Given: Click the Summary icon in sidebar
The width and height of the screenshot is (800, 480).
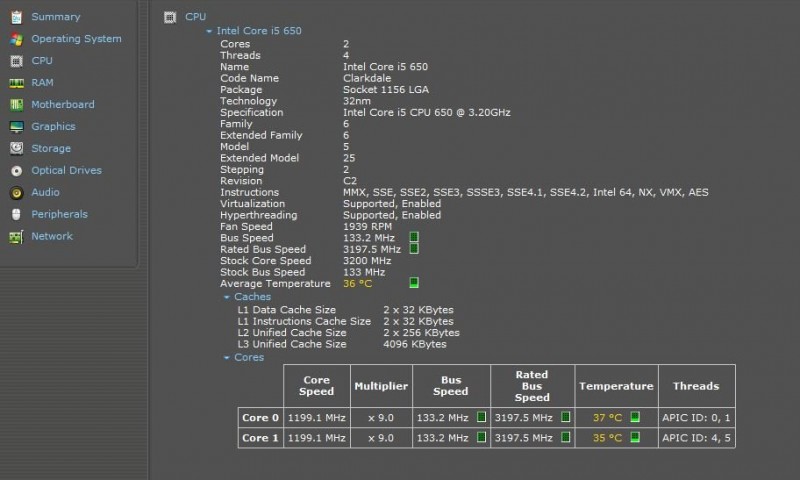Looking at the screenshot, I should [x=16, y=17].
